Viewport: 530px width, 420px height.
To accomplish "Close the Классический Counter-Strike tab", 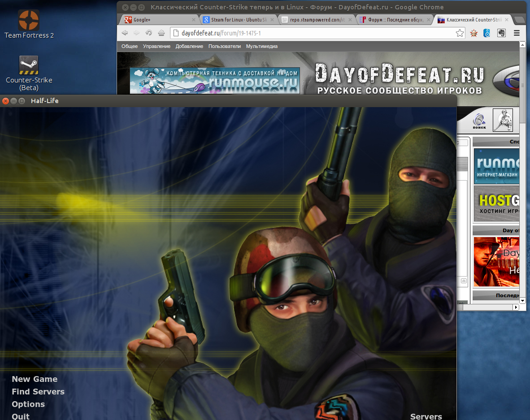I will pos(507,20).
